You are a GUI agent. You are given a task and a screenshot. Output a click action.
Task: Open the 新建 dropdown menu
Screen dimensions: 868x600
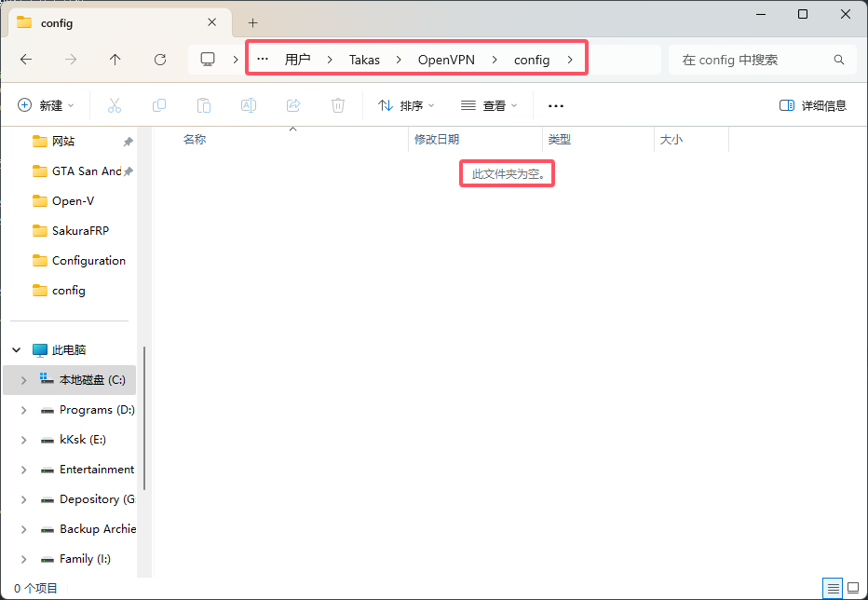(x=46, y=105)
